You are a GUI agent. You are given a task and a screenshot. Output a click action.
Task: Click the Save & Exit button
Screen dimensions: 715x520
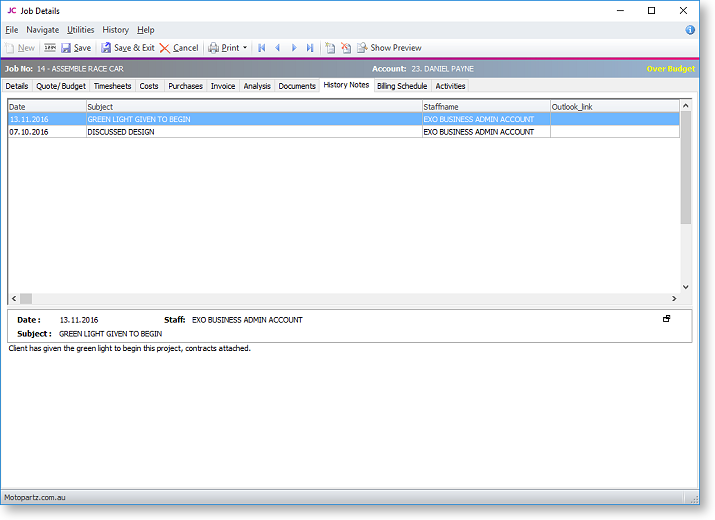click(128, 48)
